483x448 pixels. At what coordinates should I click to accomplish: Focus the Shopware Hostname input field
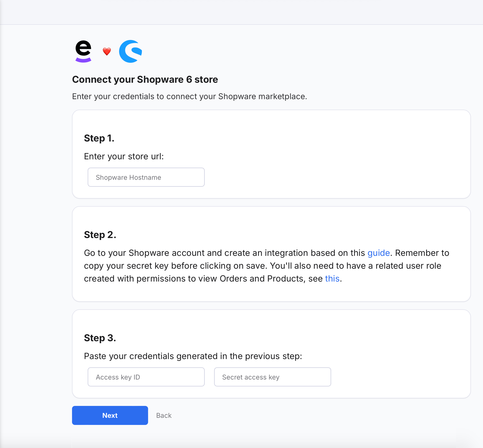pyautogui.click(x=146, y=177)
